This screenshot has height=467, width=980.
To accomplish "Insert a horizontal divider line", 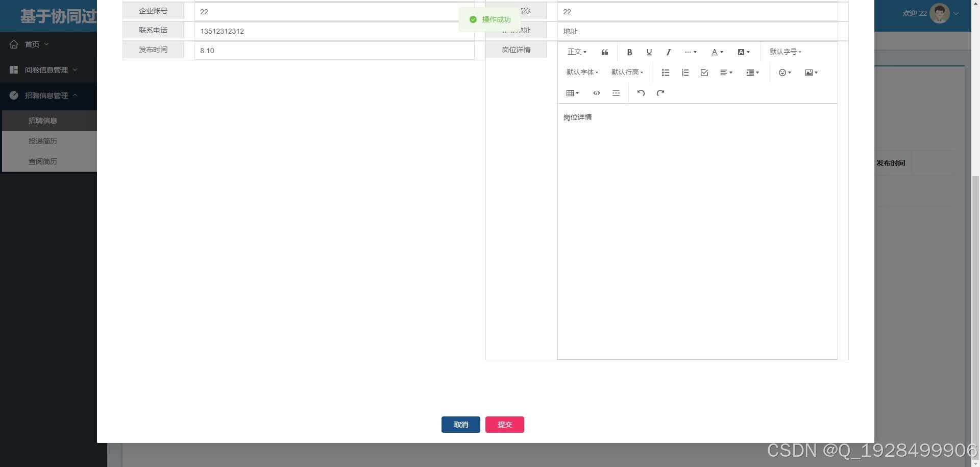I will coord(616,93).
